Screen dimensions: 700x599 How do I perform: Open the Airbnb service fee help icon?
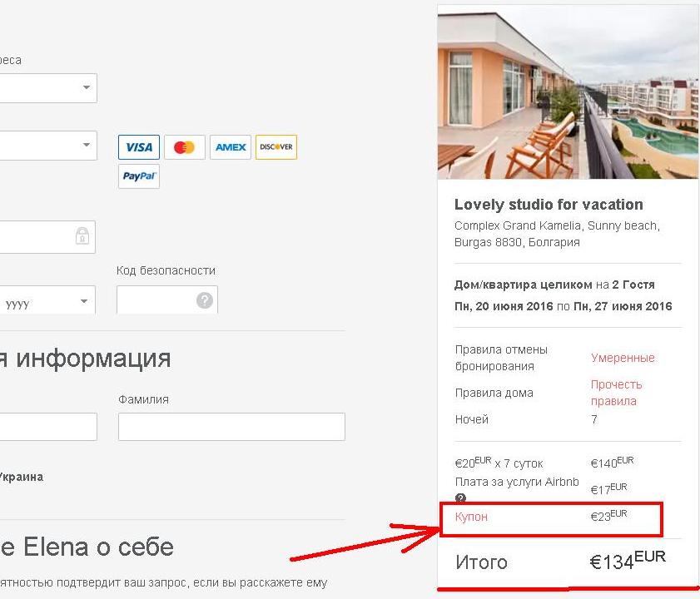point(460,498)
